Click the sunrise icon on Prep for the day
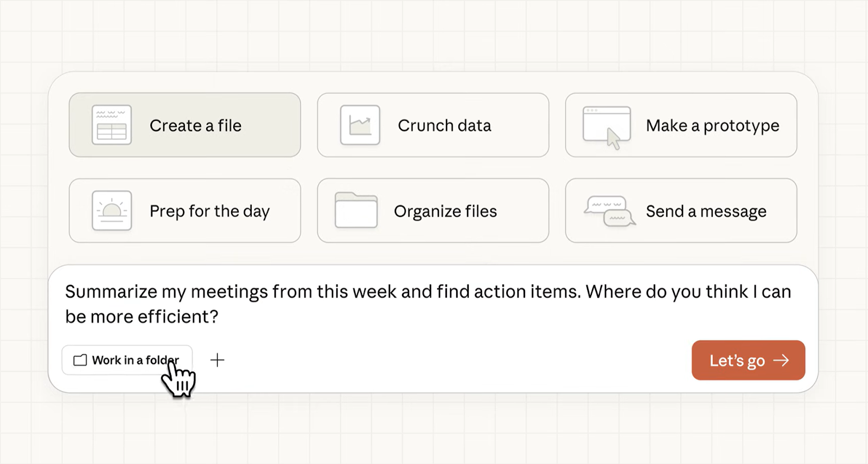Viewport: 868px width, 464px height. tap(112, 211)
